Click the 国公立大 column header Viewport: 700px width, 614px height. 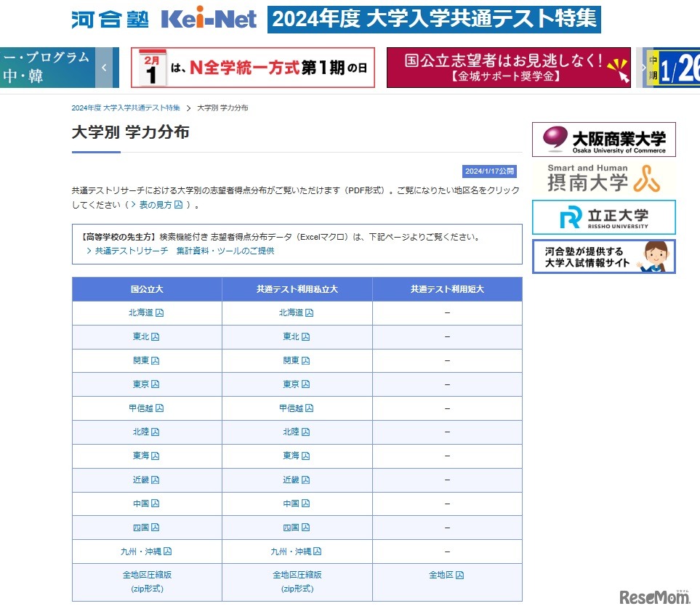147,289
